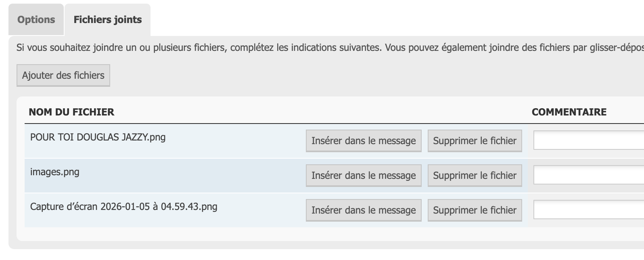644x260 pixels.
Task: Click the 'Vous pouvez également joindre' sentence
Action: coord(512,48)
